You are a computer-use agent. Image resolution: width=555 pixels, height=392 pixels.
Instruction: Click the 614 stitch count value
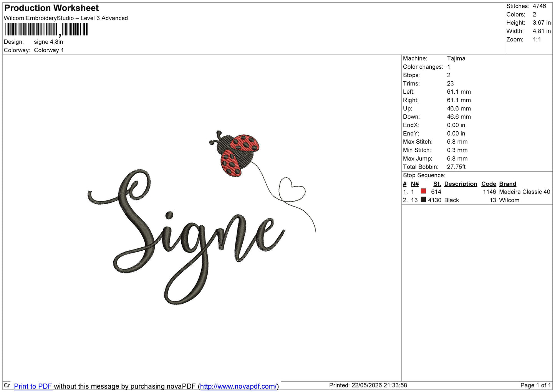[x=436, y=192]
